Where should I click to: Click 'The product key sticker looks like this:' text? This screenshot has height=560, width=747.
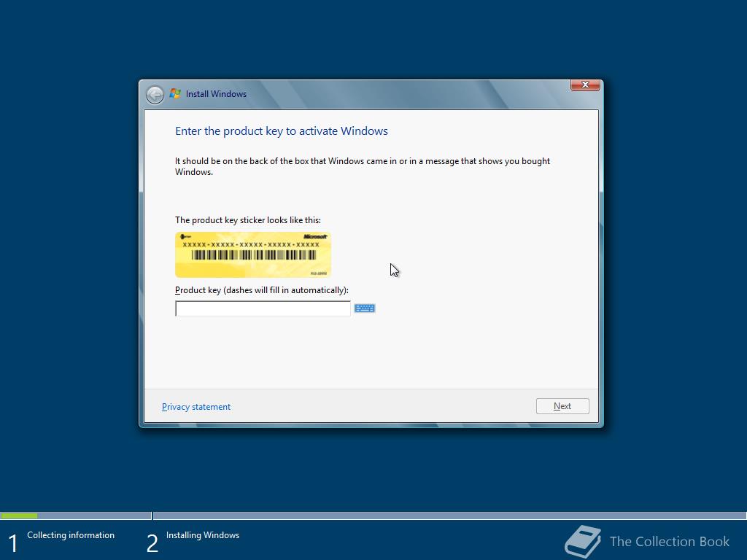coord(248,220)
